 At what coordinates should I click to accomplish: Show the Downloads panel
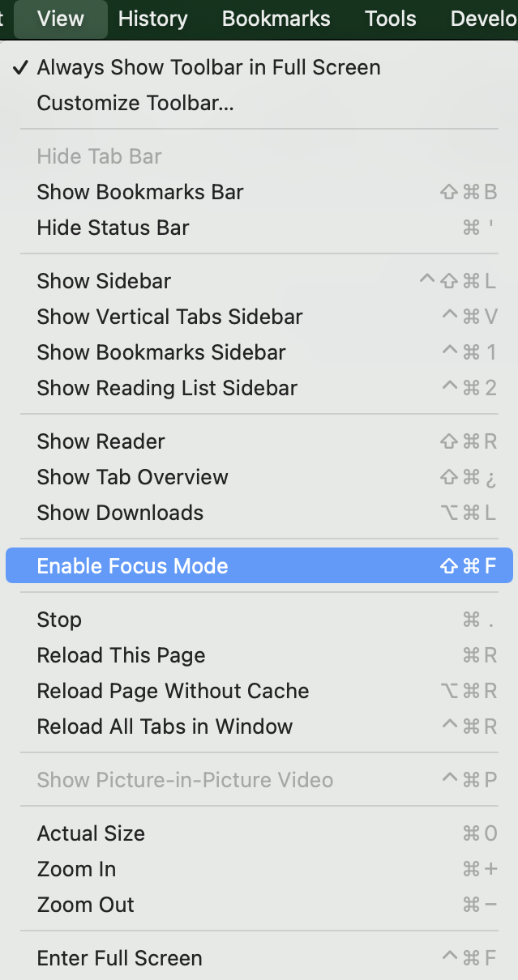(x=120, y=513)
